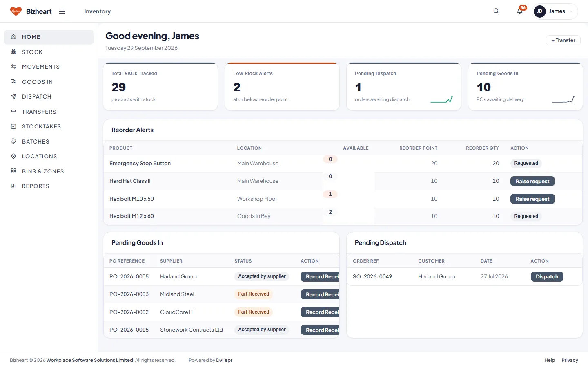This screenshot has height=368, width=588.
Task: Navigate to DISPATCH page
Action: (37, 96)
